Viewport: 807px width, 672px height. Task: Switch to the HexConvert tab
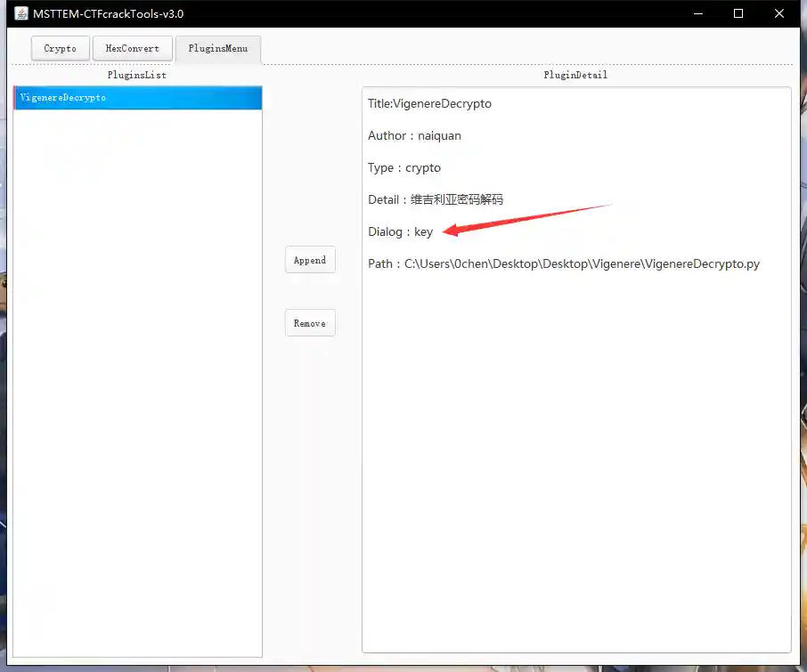pyautogui.click(x=132, y=48)
